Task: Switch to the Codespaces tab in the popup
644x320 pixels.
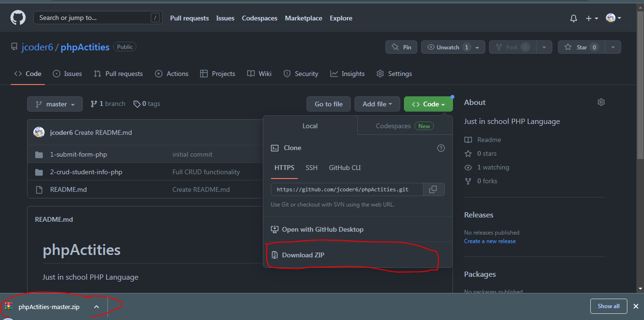Action: 405,126
